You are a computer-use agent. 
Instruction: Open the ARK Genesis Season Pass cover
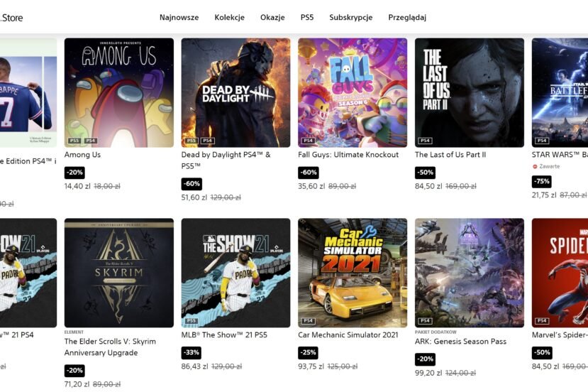point(470,273)
